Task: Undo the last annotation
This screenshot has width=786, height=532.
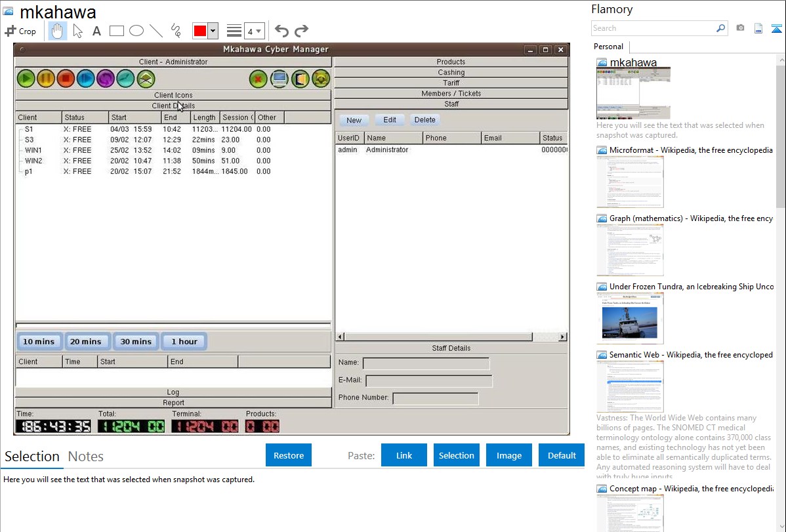Action: tap(281, 31)
